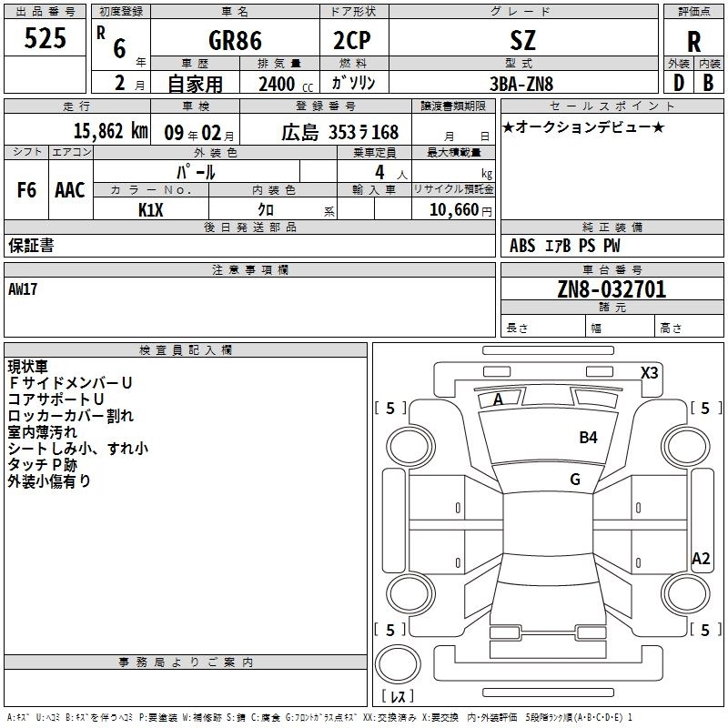Select the notice entry AW17
728x728 pixels.
tap(23, 289)
